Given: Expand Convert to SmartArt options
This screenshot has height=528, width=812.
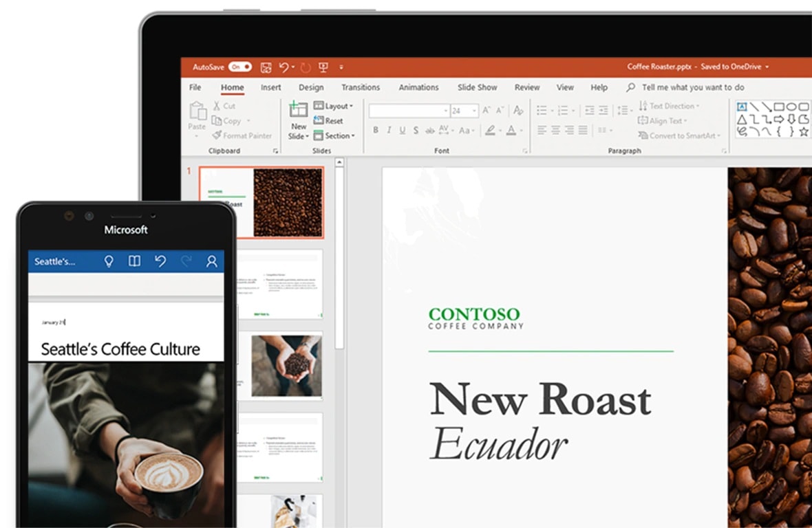Looking at the screenshot, I should [679, 135].
